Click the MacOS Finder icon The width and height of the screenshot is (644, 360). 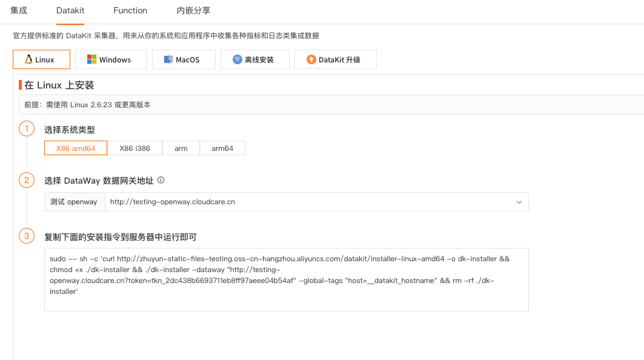pos(168,59)
